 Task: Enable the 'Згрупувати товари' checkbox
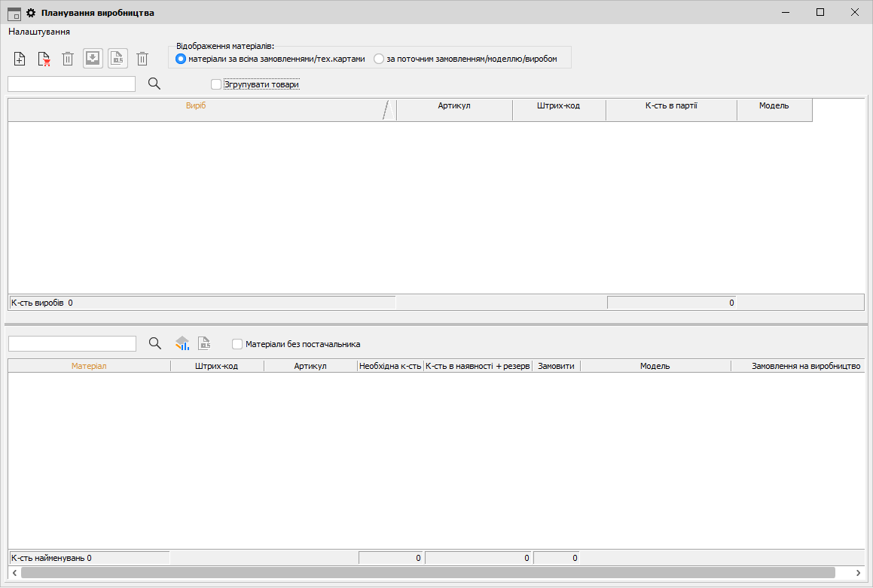[x=216, y=84]
